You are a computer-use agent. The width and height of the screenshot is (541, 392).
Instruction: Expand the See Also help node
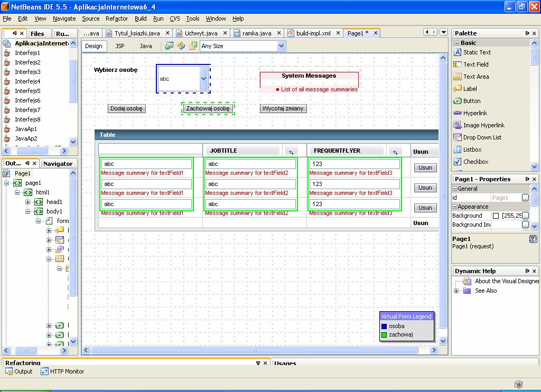456,291
